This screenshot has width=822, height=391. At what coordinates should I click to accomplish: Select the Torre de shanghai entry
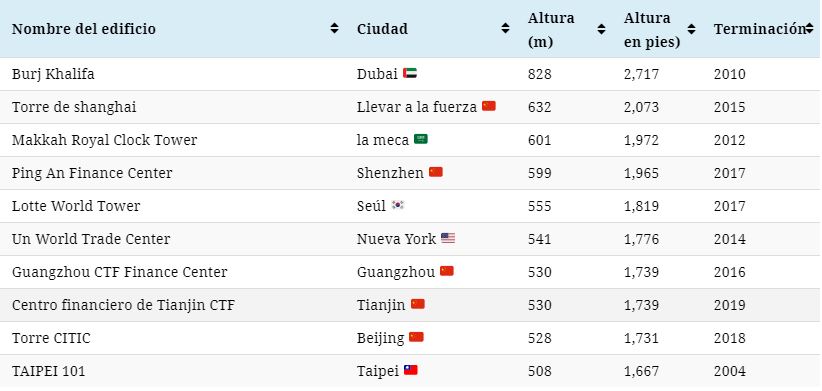(x=74, y=107)
